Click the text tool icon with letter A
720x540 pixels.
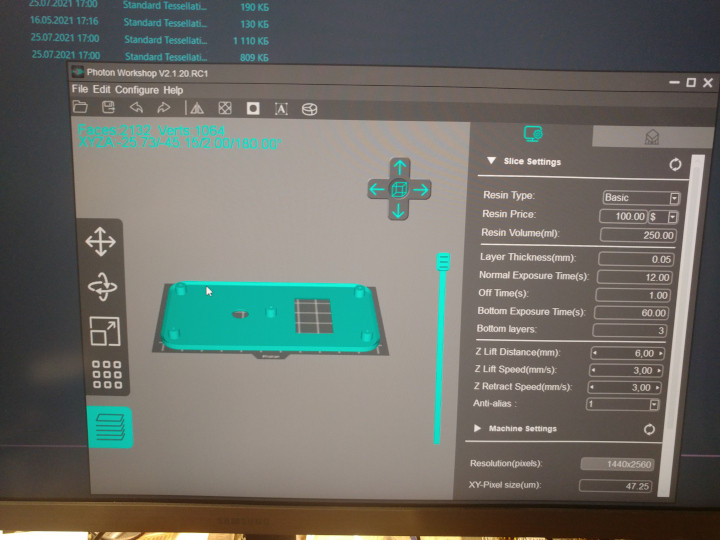(281, 109)
